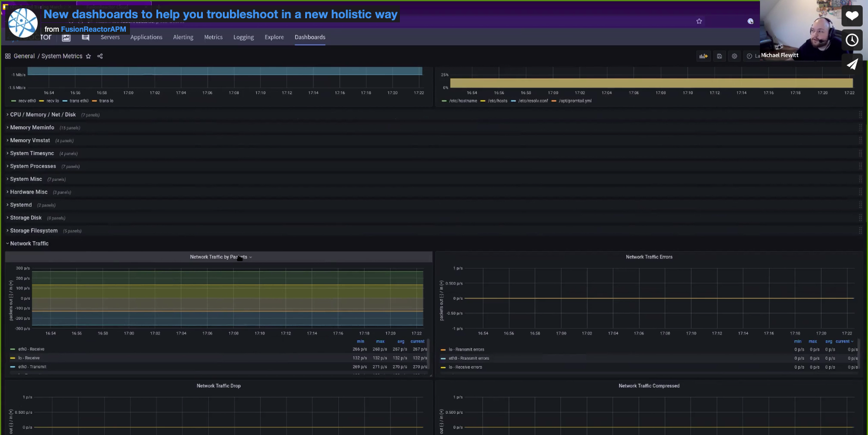Click the System Metrics breadcrumb
868x435 pixels.
pos(62,56)
